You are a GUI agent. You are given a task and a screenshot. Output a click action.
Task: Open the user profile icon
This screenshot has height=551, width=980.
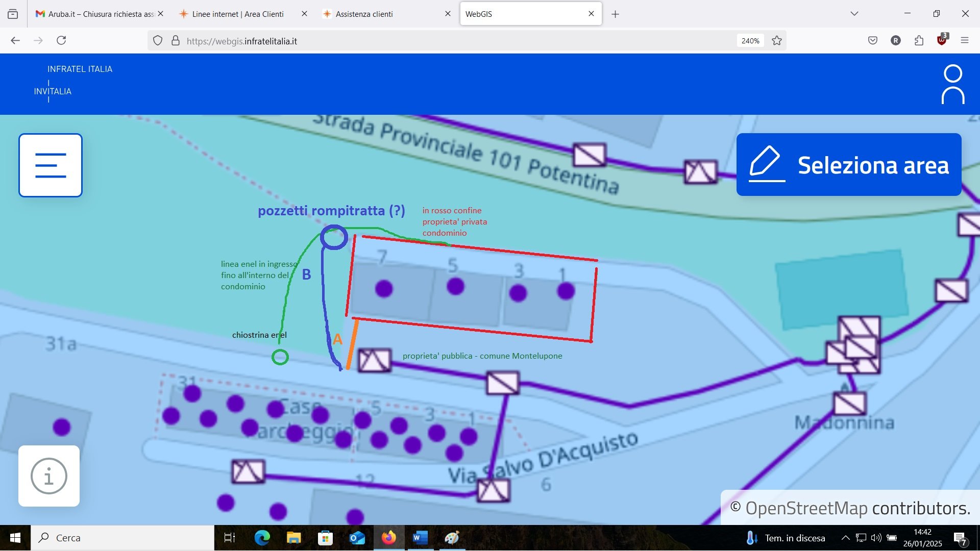(x=952, y=84)
